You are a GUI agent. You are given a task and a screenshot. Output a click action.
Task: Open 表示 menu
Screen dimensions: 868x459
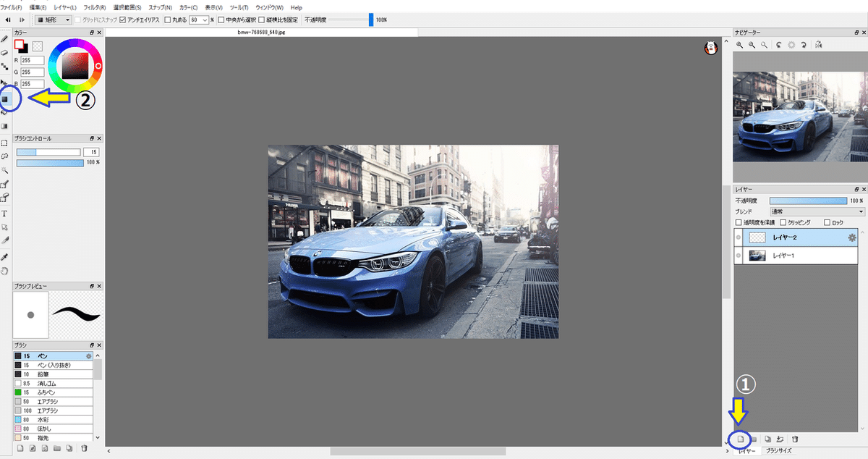tap(213, 7)
